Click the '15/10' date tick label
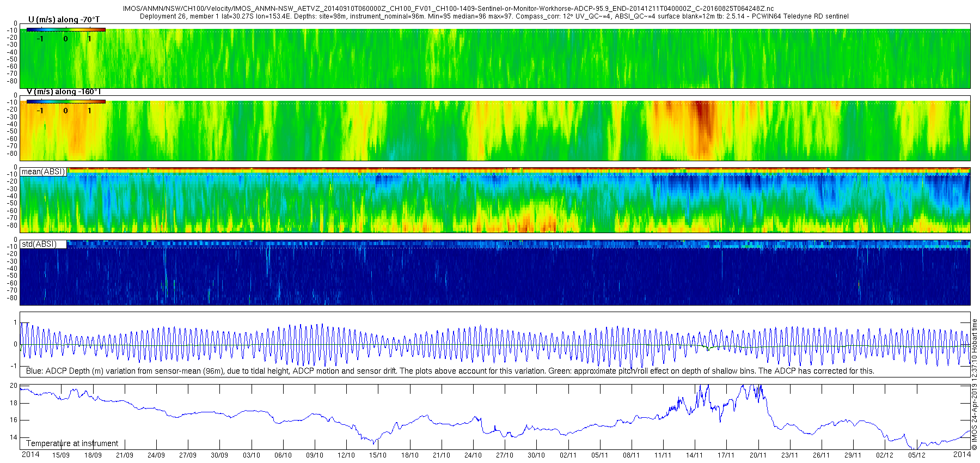 click(x=377, y=455)
